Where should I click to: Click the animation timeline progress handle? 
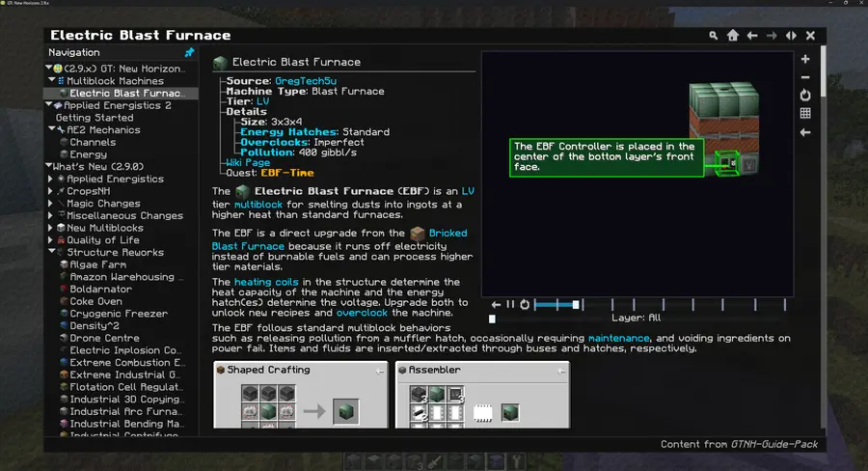pos(576,305)
